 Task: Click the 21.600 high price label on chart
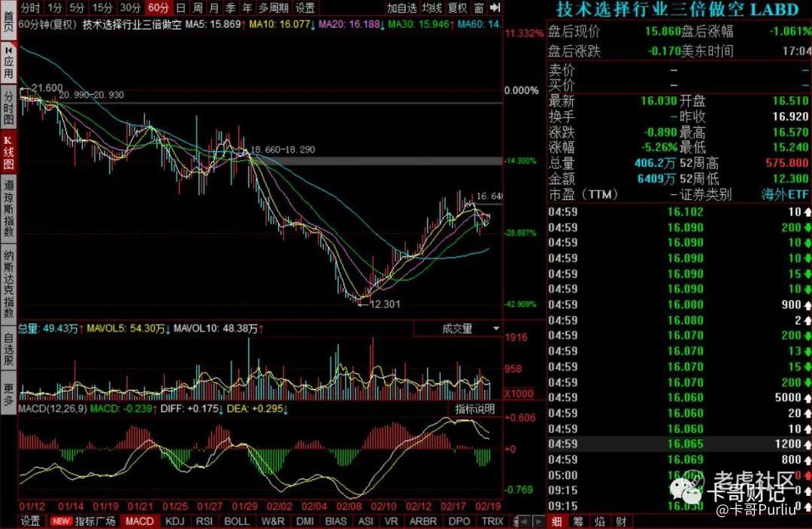point(47,87)
